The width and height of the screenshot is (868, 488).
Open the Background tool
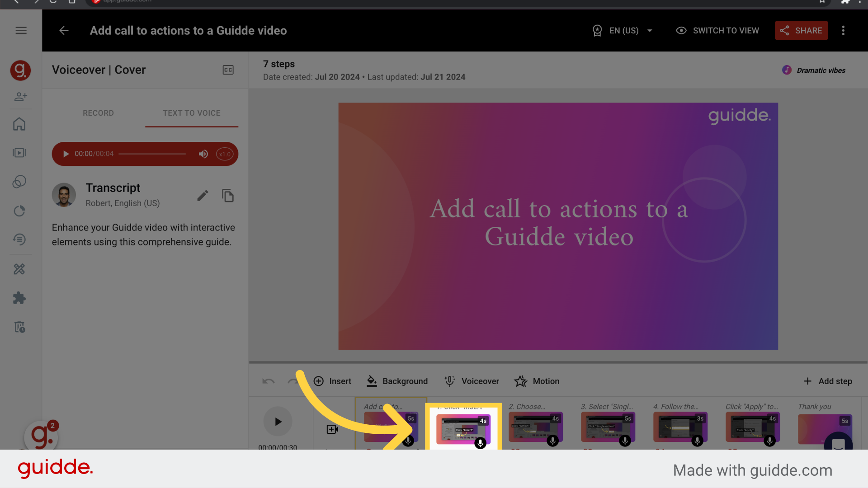397,381
